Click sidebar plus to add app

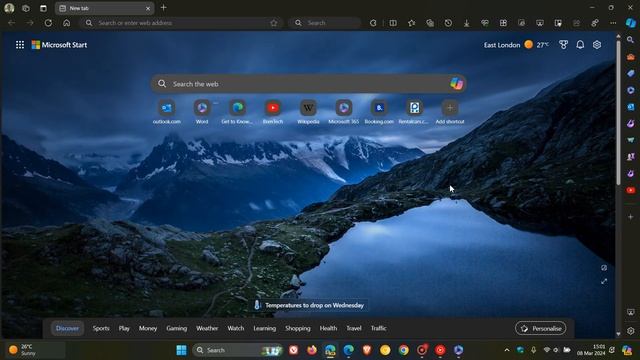click(631, 217)
